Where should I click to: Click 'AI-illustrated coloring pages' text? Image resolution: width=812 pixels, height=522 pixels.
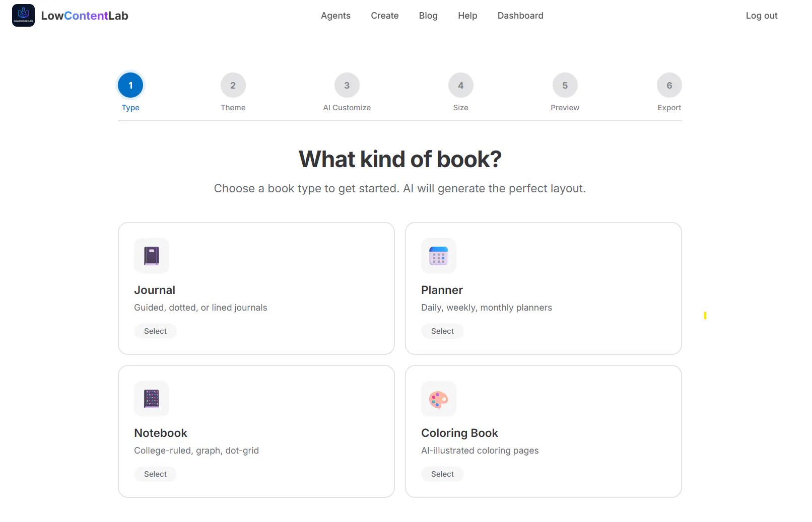coord(480,451)
